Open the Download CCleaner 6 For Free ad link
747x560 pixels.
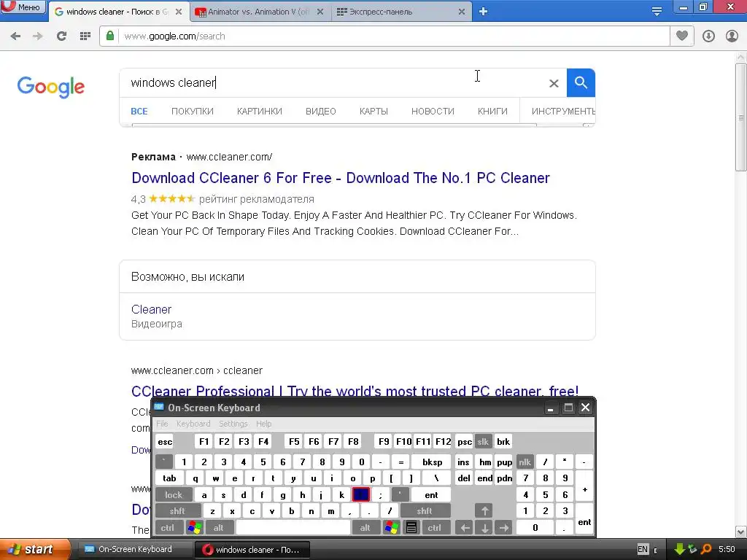click(341, 178)
